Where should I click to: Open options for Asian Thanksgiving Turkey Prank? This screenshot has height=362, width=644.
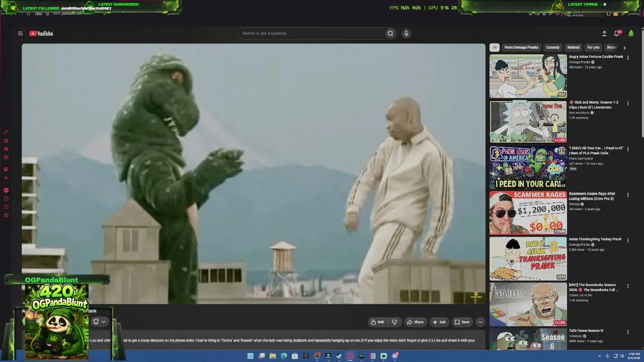click(x=628, y=241)
